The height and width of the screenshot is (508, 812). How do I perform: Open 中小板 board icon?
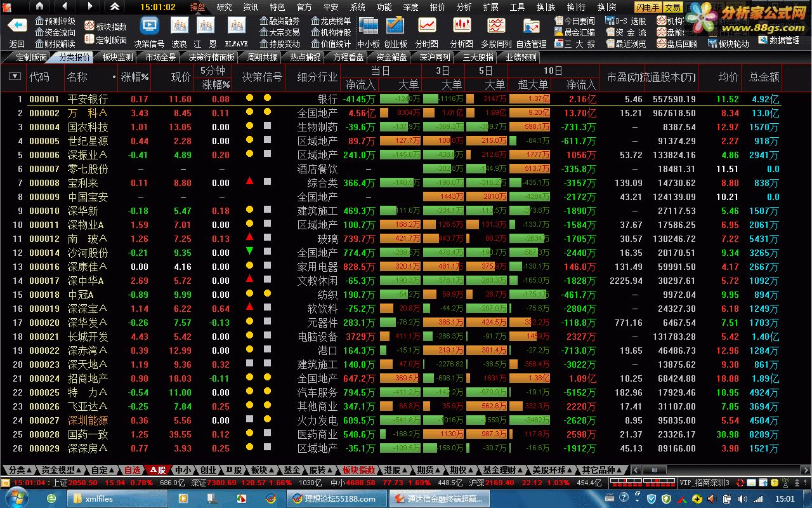coord(369,25)
